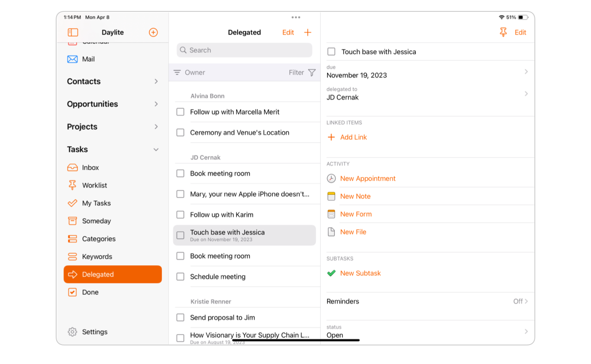Select Done in the Tasks list
Screen dimensions: 591x364
click(x=90, y=292)
